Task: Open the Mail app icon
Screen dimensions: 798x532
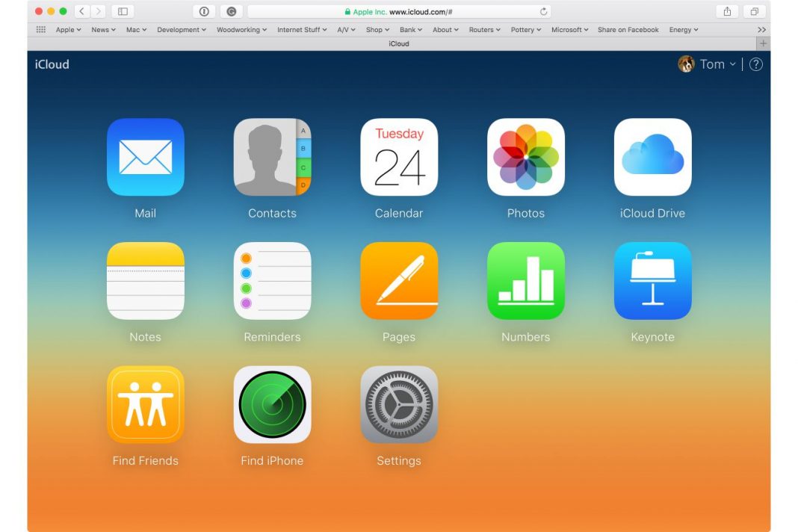Action: (x=146, y=158)
